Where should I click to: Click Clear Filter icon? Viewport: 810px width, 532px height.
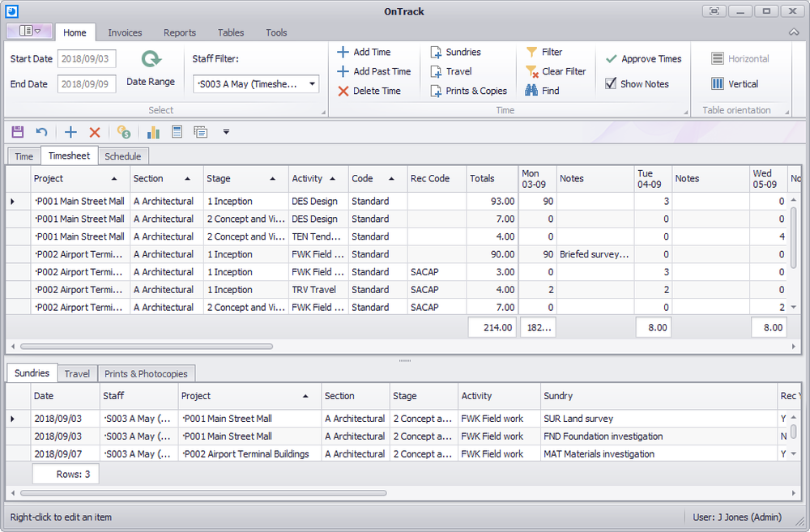pyautogui.click(x=531, y=71)
